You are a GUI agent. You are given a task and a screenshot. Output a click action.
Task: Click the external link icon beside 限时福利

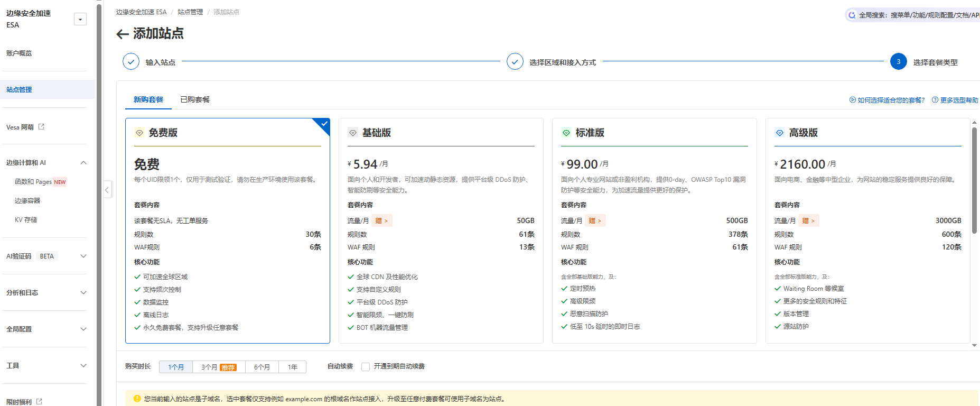[x=39, y=402]
